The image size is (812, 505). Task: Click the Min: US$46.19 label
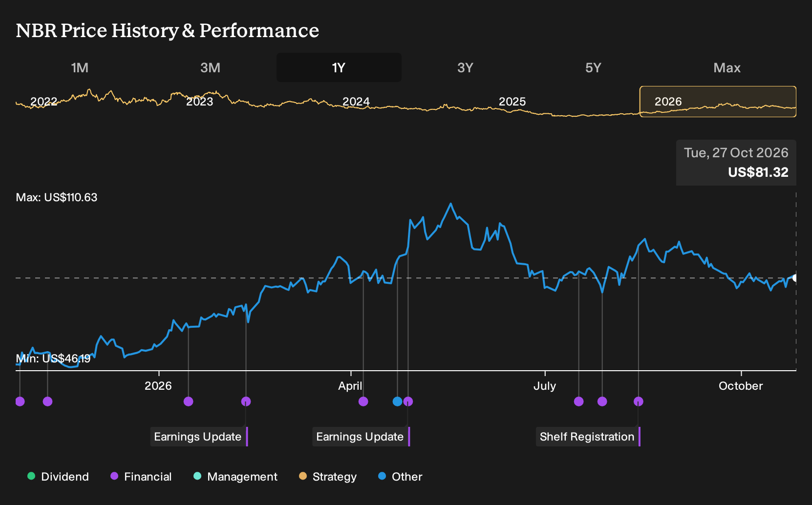click(53, 358)
